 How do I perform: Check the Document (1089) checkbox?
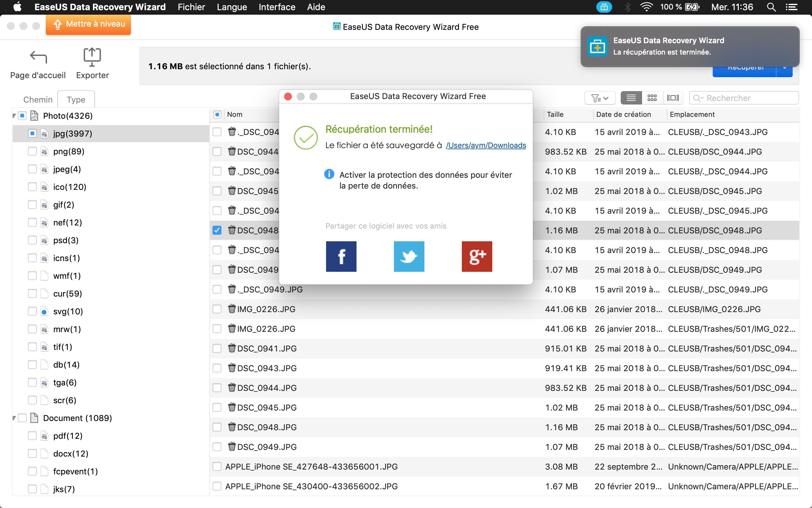coord(22,418)
